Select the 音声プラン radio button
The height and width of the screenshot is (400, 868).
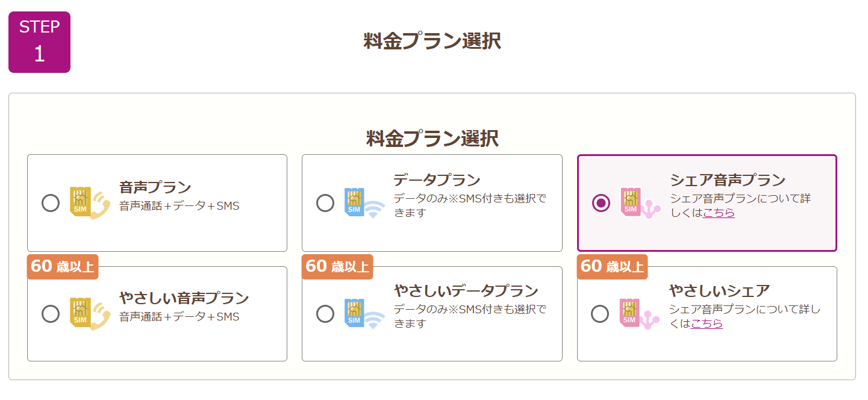(x=51, y=203)
